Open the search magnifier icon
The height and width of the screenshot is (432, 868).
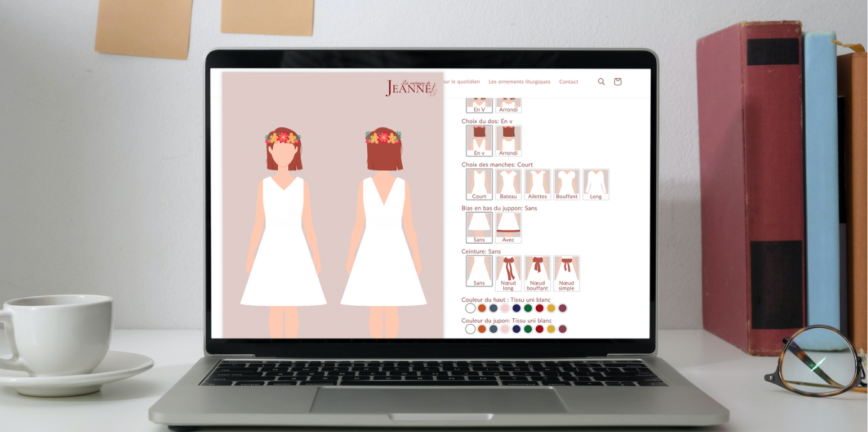click(x=601, y=82)
